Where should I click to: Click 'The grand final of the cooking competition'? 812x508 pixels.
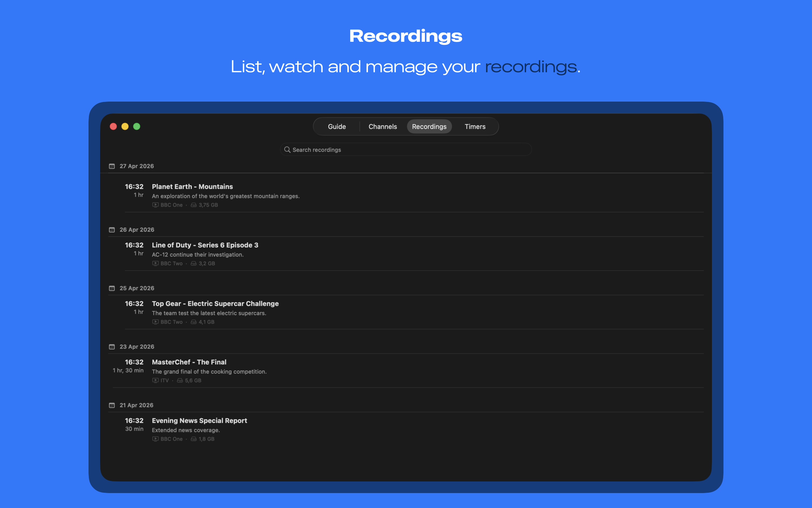coord(209,371)
